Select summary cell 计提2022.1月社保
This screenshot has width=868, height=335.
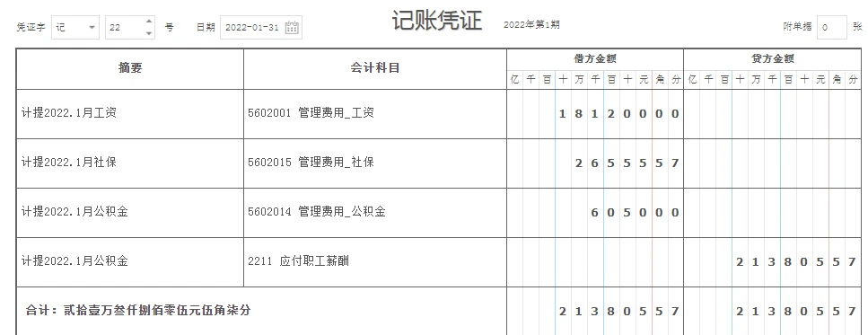(x=130, y=163)
